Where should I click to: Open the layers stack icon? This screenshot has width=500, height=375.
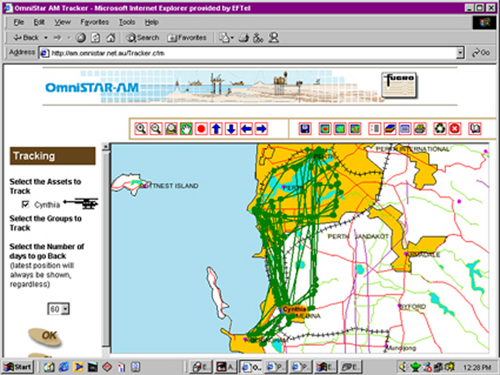click(x=390, y=129)
